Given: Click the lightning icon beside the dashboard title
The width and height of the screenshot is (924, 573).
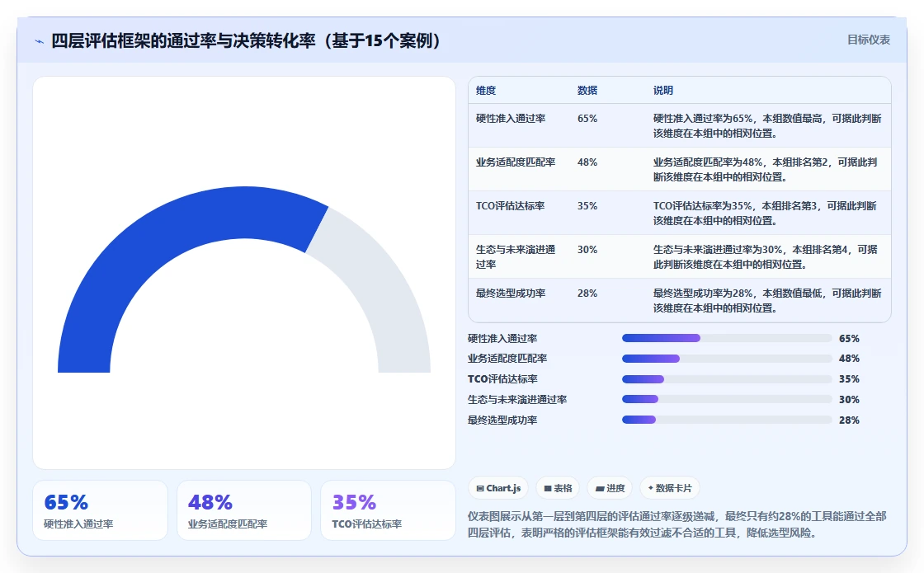Looking at the screenshot, I should [x=40, y=41].
